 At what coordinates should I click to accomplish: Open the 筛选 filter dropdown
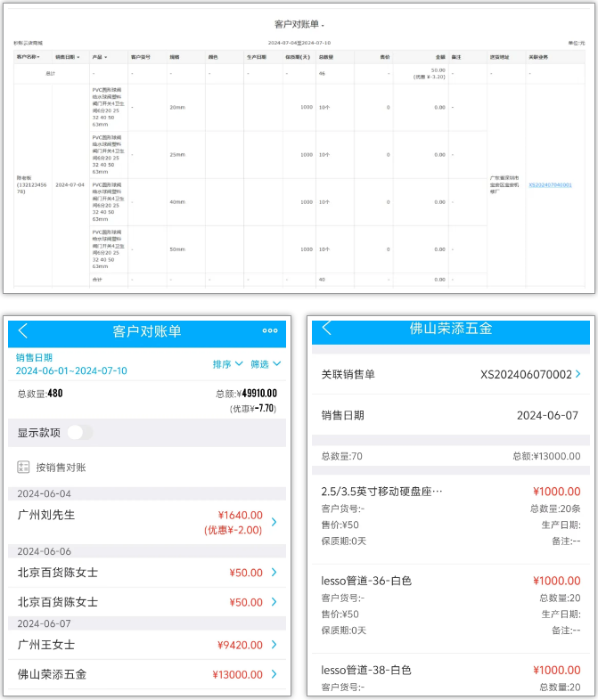pyautogui.click(x=266, y=364)
